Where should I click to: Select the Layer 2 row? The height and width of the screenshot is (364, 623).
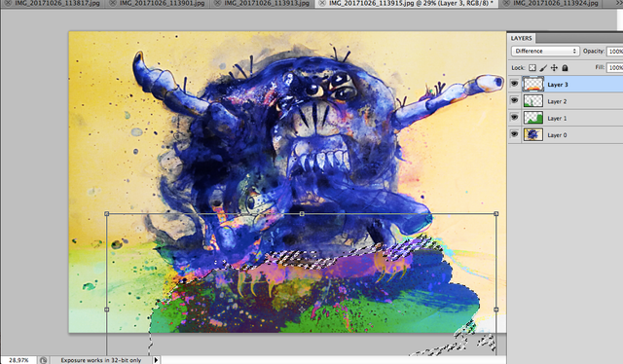[566, 101]
